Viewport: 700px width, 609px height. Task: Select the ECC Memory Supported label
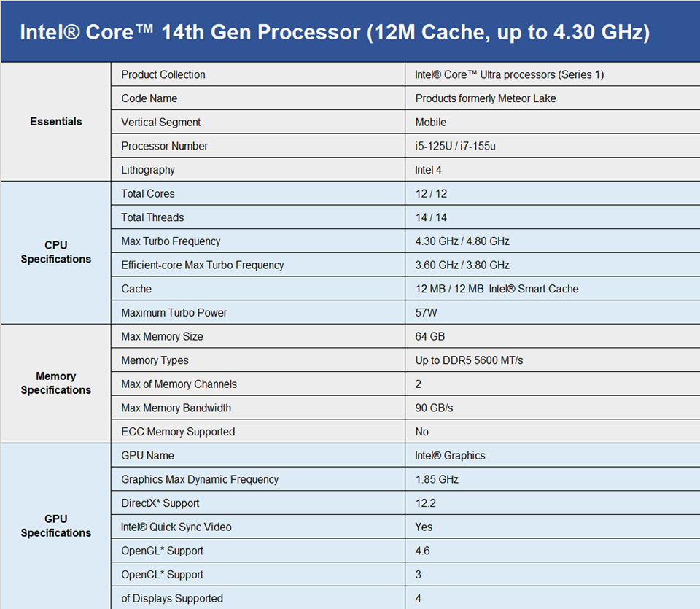coord(178,432)
